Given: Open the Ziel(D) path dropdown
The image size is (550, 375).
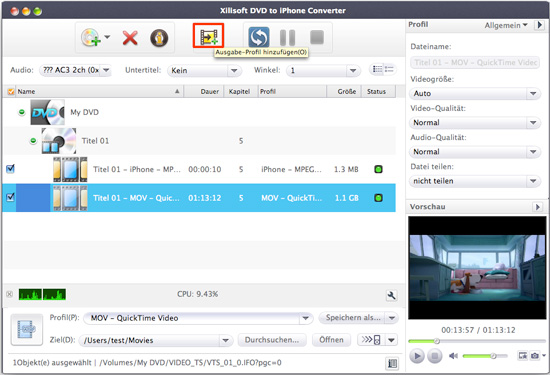Looking at the screenshot, I should click(x=156, y=340).
